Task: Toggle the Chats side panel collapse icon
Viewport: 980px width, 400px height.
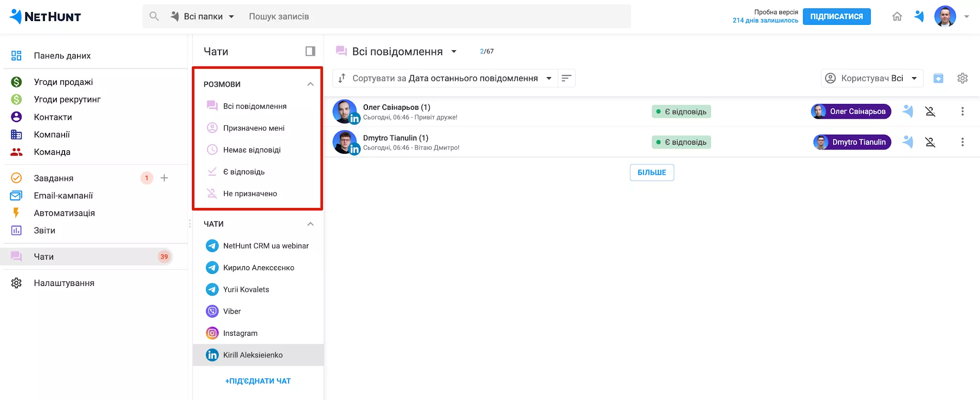Action: tap(310, 51)
